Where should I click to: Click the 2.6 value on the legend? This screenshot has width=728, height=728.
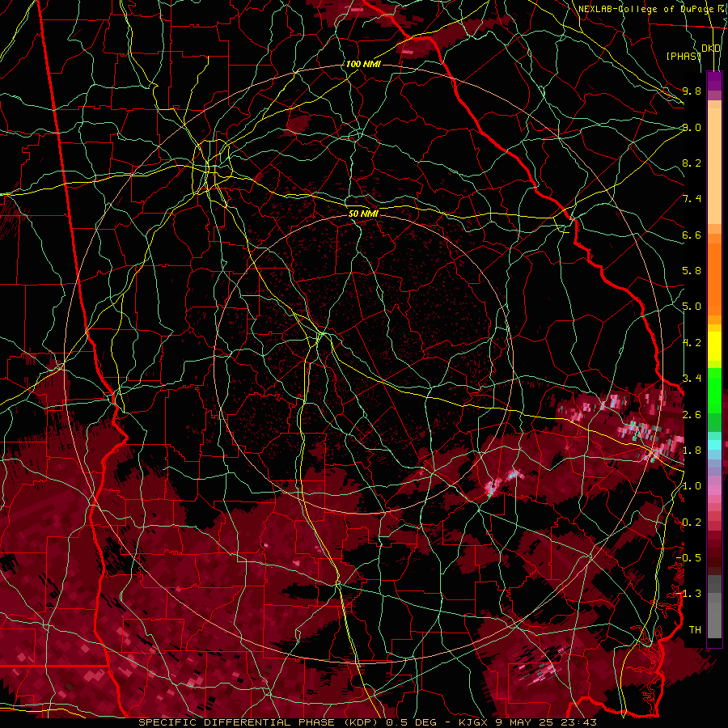692,415
